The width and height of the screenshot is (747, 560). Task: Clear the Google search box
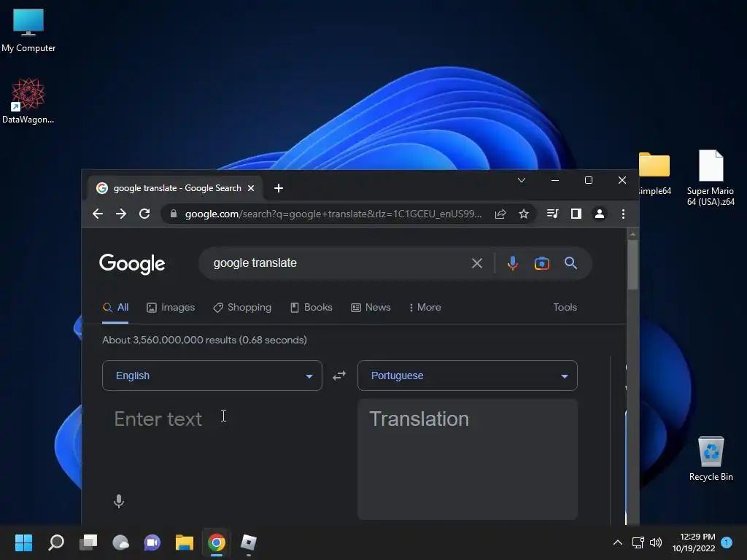pos(477,263)
